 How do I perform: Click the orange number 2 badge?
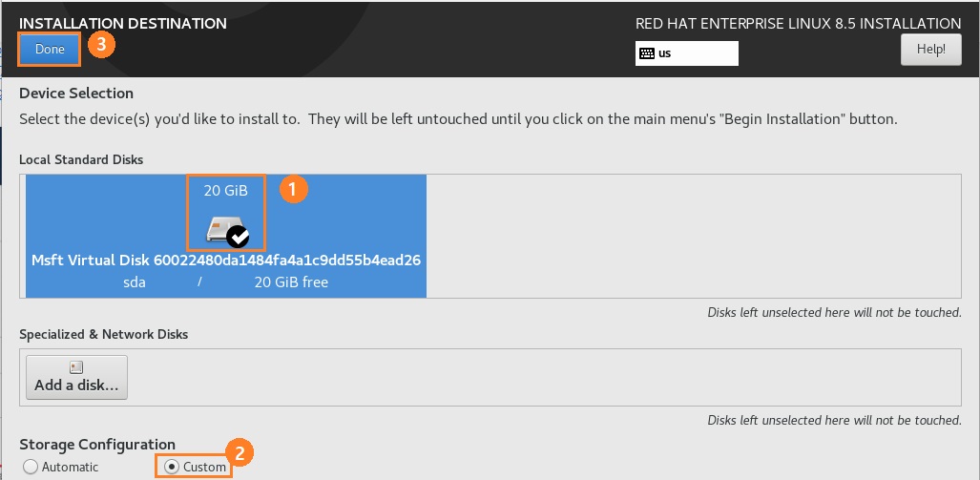coord(242,454)
